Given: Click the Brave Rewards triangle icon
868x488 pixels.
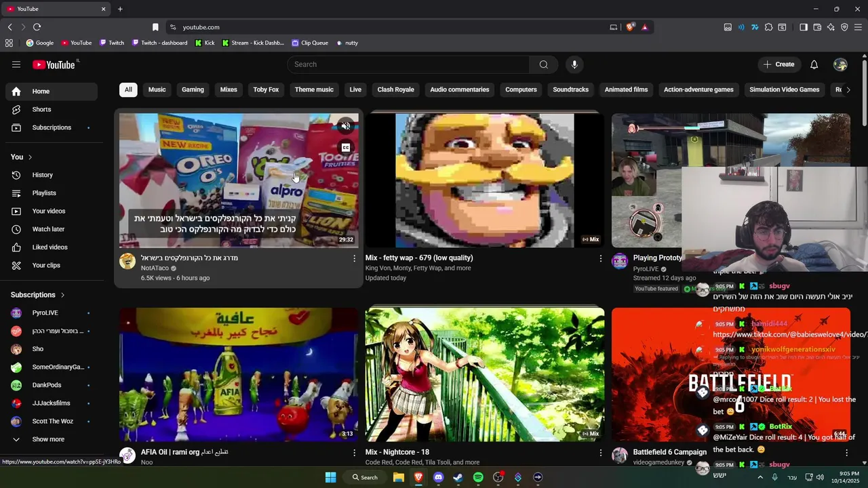Looking at the screenshot, I should click(644, 27).
